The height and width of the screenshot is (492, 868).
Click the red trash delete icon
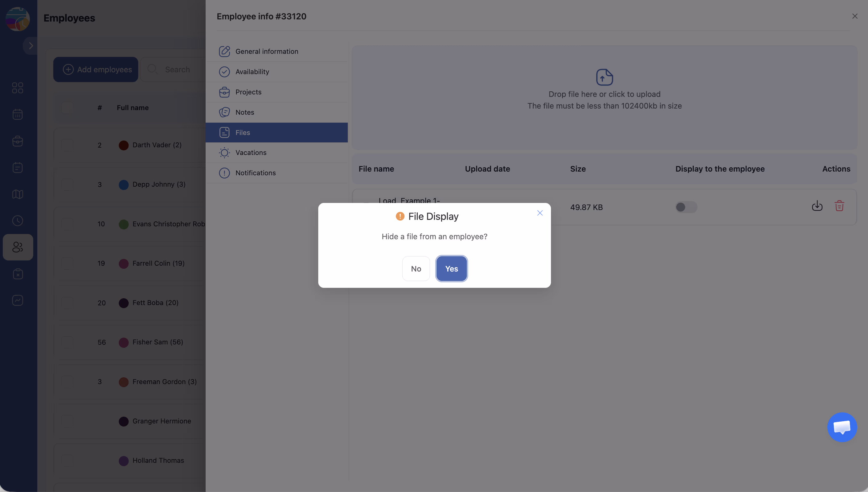(x=839, y=206)
